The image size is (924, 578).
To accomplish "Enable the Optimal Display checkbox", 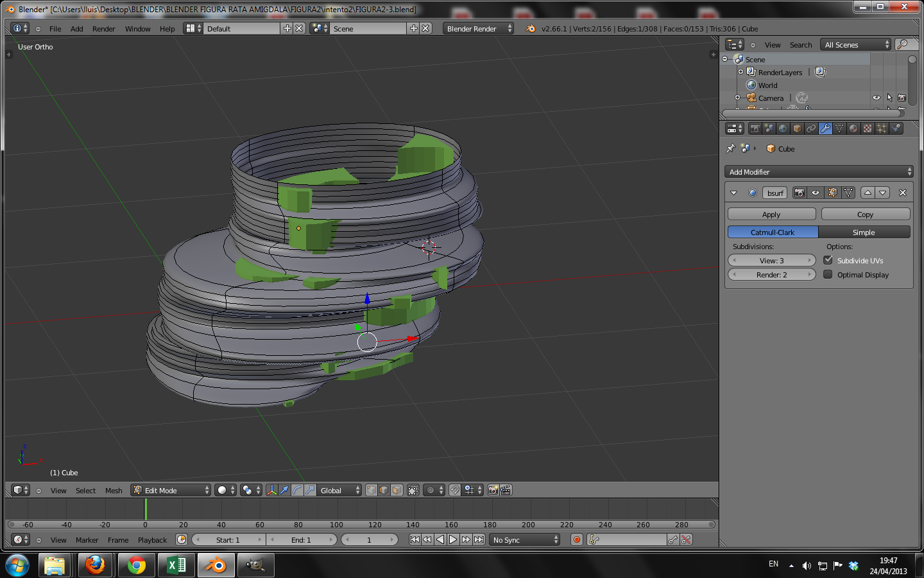I will coord(828,275).
